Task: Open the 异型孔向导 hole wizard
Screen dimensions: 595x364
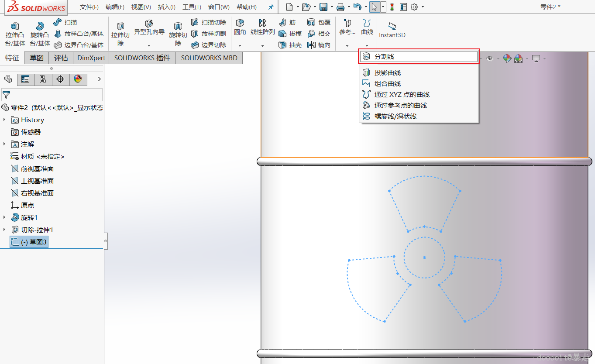Action: (149, 27)
